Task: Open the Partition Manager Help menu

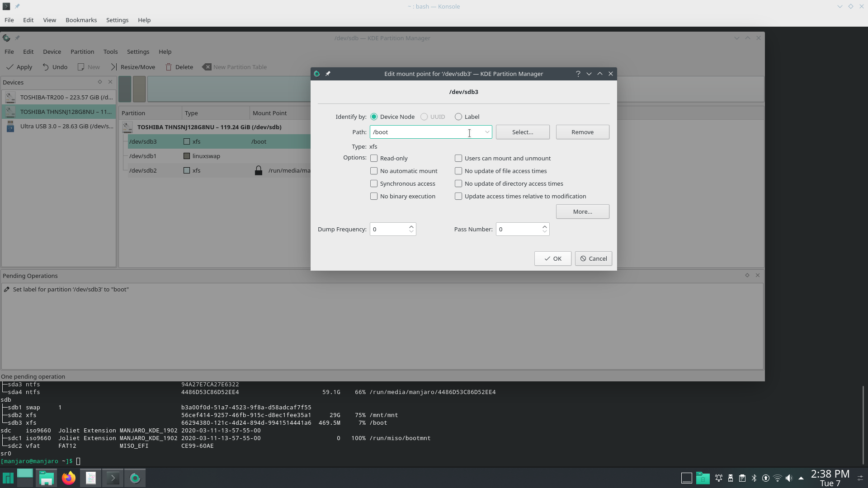Action: coord(165,52)
